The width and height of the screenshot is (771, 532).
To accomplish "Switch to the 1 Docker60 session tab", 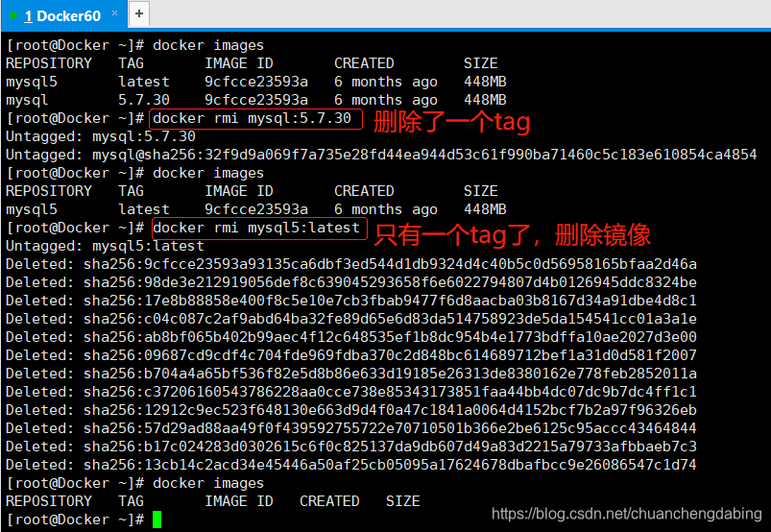I will pyautogui.click(x=62, y=15).
